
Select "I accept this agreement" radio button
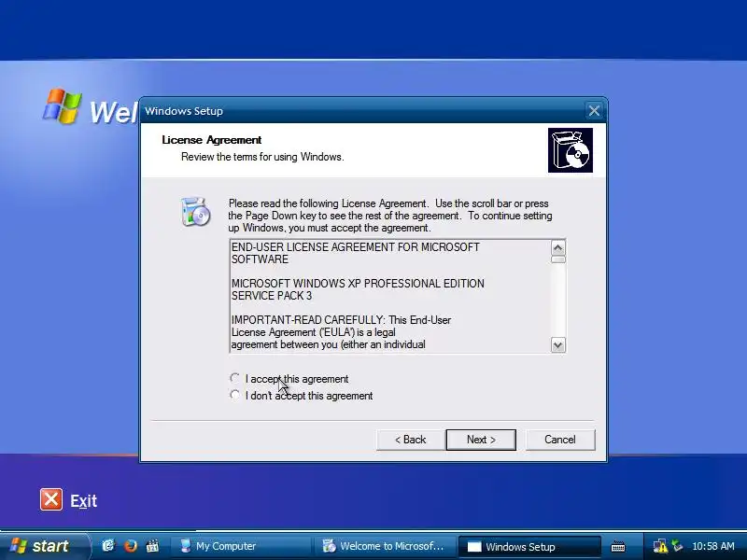[x=235, y=379]
